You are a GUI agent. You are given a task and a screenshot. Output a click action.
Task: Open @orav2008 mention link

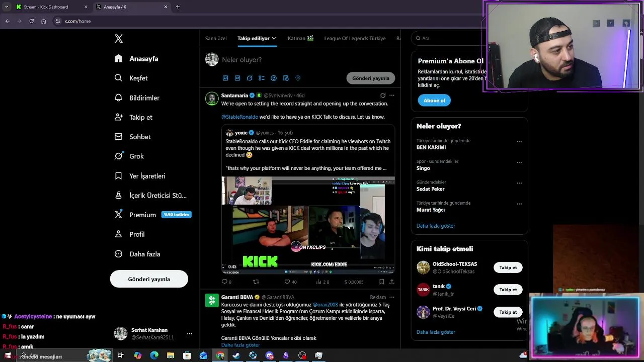pyautogui.click(x=325, y=305)
